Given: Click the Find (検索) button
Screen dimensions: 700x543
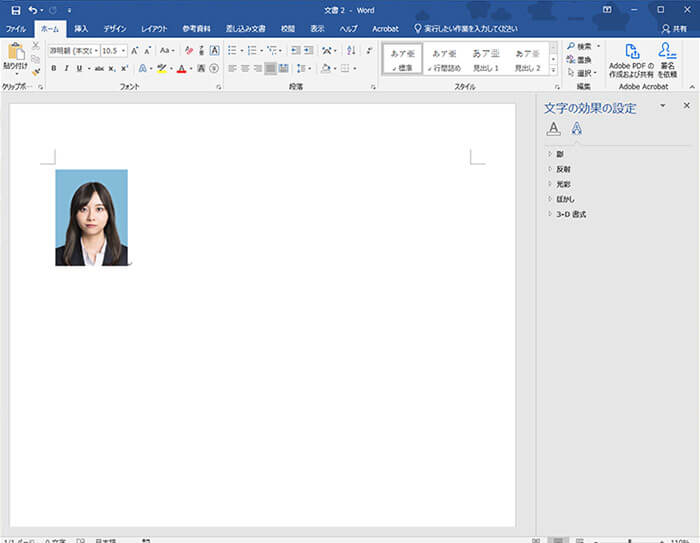Looking at the screenshot, I should click(x=579, y=46).
